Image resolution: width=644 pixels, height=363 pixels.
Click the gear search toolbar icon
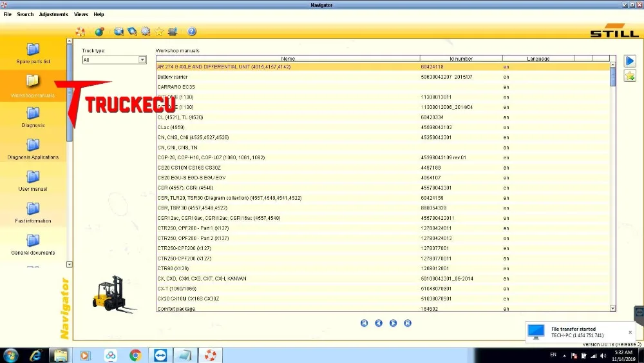coord(146,32)
